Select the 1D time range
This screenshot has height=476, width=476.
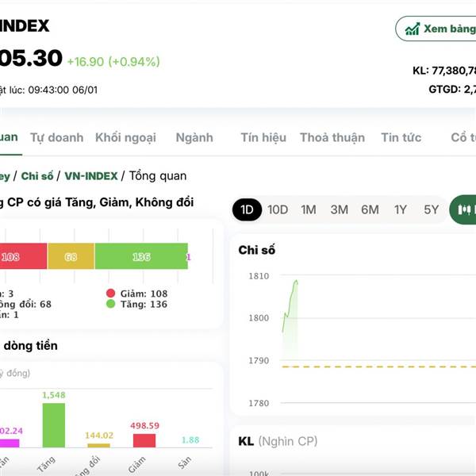(x=247, y=209)
